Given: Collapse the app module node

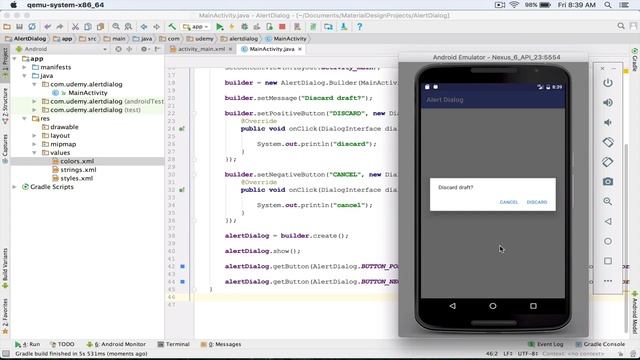Looking at the screenshot, I should [15, 59].
